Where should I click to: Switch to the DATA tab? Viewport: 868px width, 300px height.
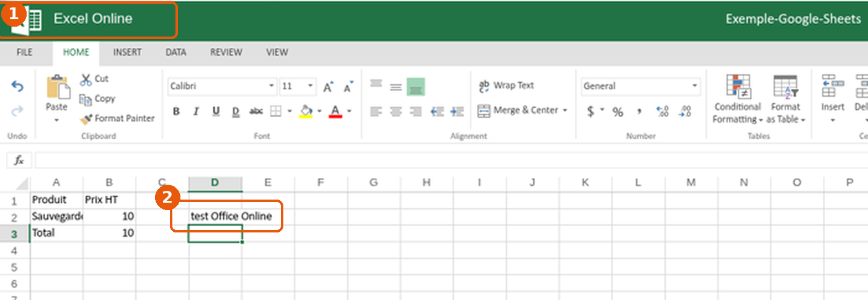176,53
